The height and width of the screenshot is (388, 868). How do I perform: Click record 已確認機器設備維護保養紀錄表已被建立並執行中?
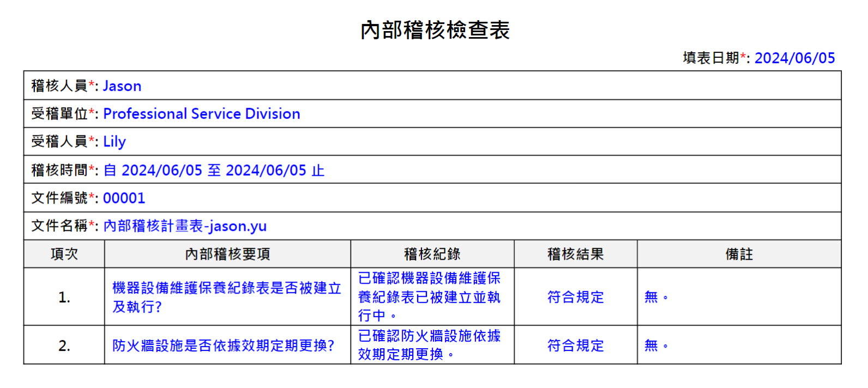point(429,297)
